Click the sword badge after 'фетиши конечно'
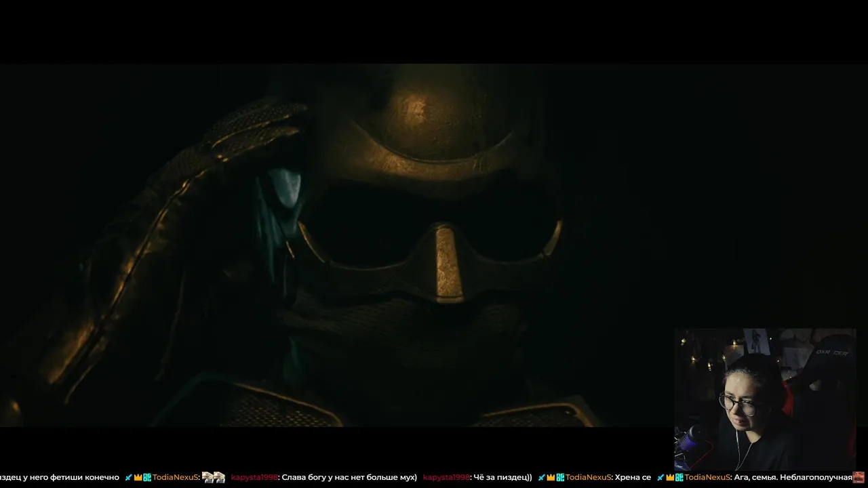The height and width of the screenshot is (488, 868). point(129,477)
